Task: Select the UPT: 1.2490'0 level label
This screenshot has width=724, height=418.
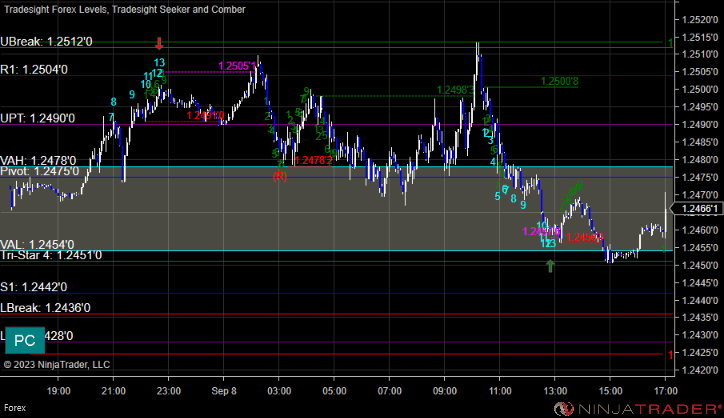Action: coord(37,118)
